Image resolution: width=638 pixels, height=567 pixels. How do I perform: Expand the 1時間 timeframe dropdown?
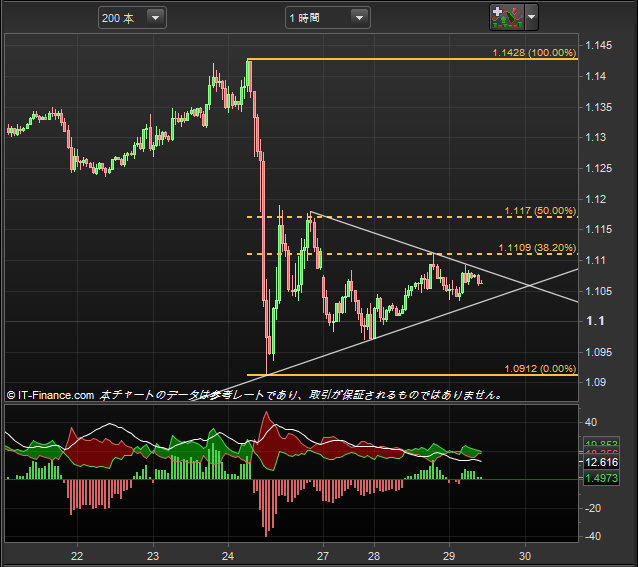coord(328,18)
